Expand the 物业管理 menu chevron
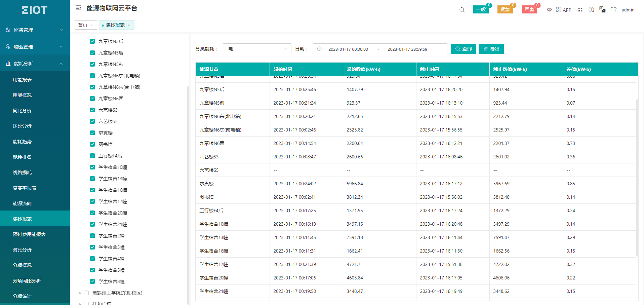 pos(61,47)
